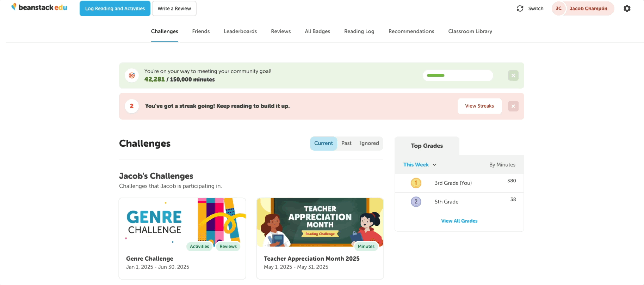Click the 42,281 minutes count

(x=154, y=79)
